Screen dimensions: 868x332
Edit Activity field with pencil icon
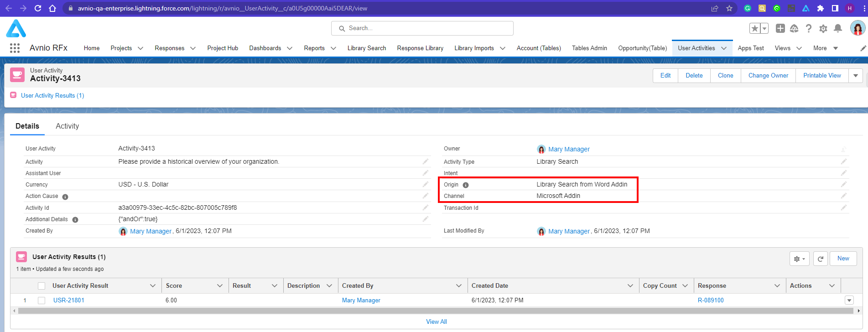pos(425,161)
